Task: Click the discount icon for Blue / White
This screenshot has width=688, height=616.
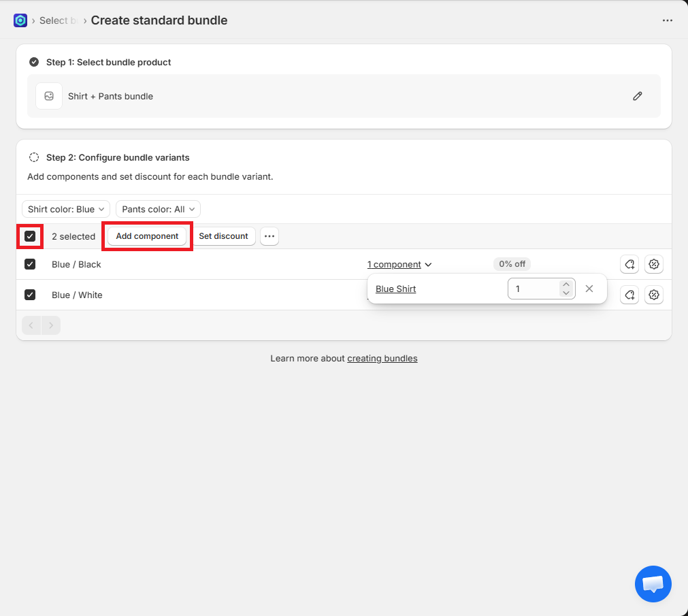Action: pyautogui.click(x=654, y=295)
